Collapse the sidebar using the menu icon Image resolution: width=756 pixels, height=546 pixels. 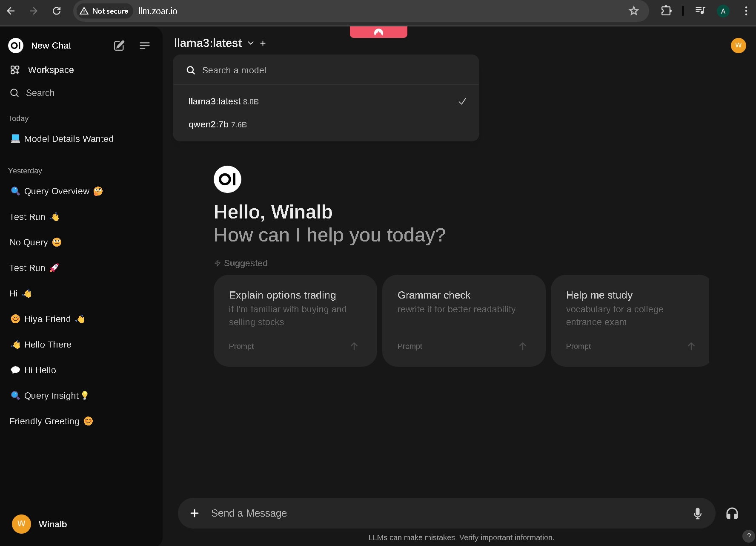pos(145,46)
